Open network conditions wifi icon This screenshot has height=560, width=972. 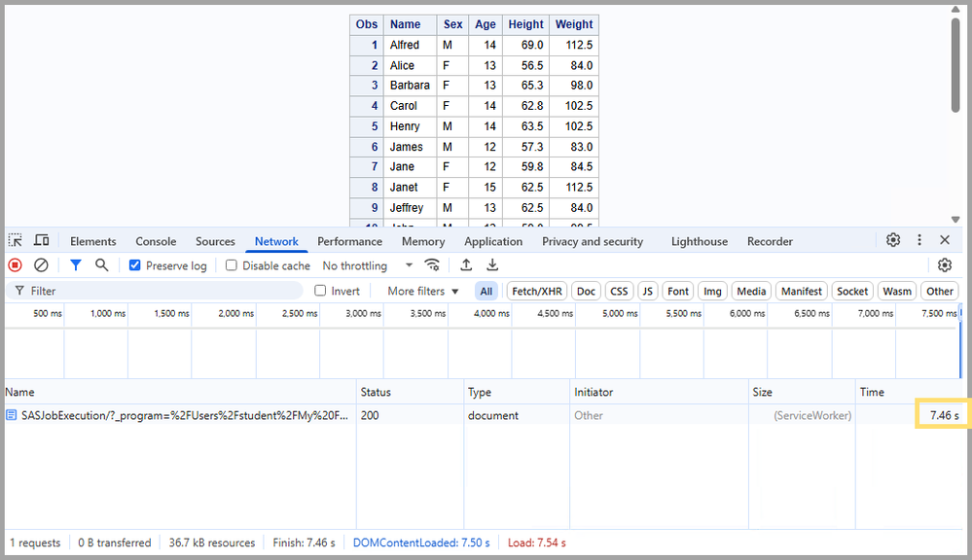pyautogui.click(x=432, y=265)
